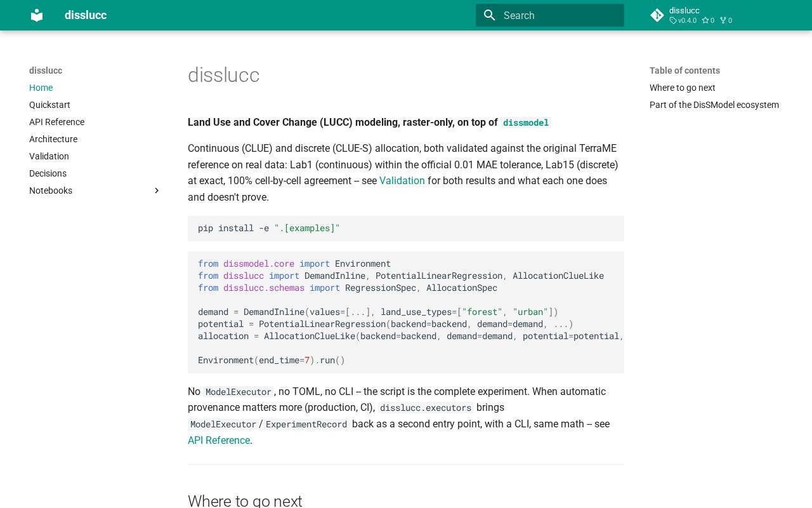The image size is (812, 508).
Task: Jump to 'Where to go next' in contents
Action: pyautogui.click(x=682, y=88)
